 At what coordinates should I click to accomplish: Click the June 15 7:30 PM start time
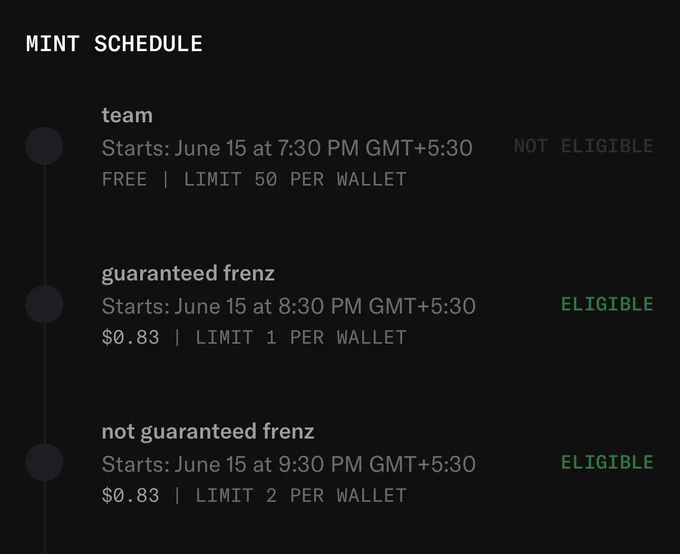(x=287, y=148)
